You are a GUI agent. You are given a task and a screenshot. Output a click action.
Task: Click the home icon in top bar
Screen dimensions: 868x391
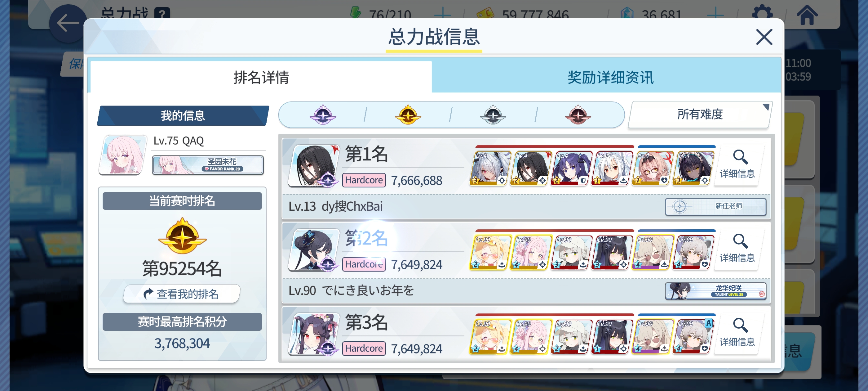pos(807,15)
